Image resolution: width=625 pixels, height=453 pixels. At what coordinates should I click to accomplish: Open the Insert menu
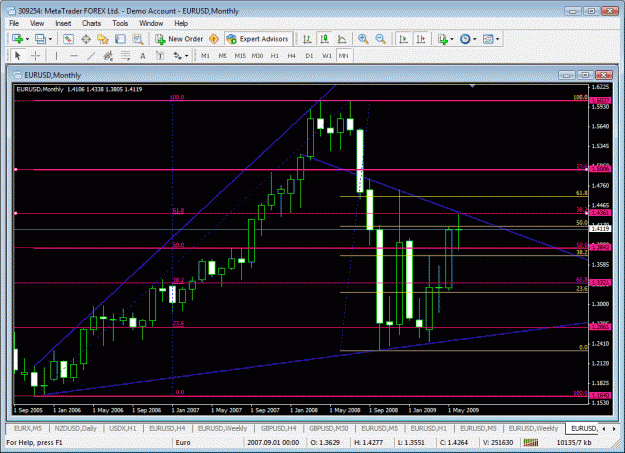63,24
